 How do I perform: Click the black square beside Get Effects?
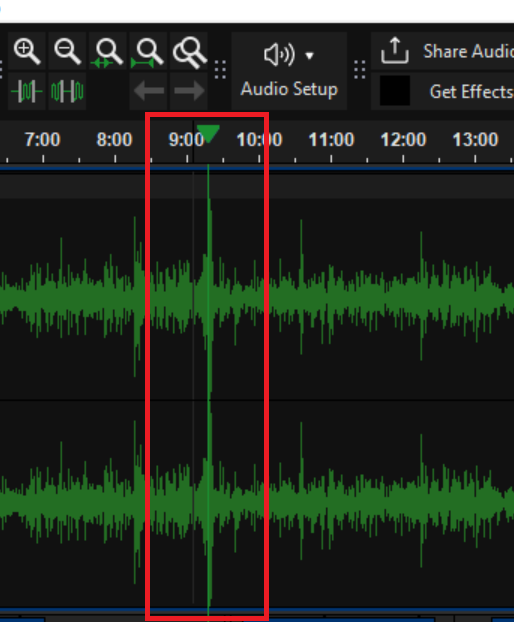[395, 90]
